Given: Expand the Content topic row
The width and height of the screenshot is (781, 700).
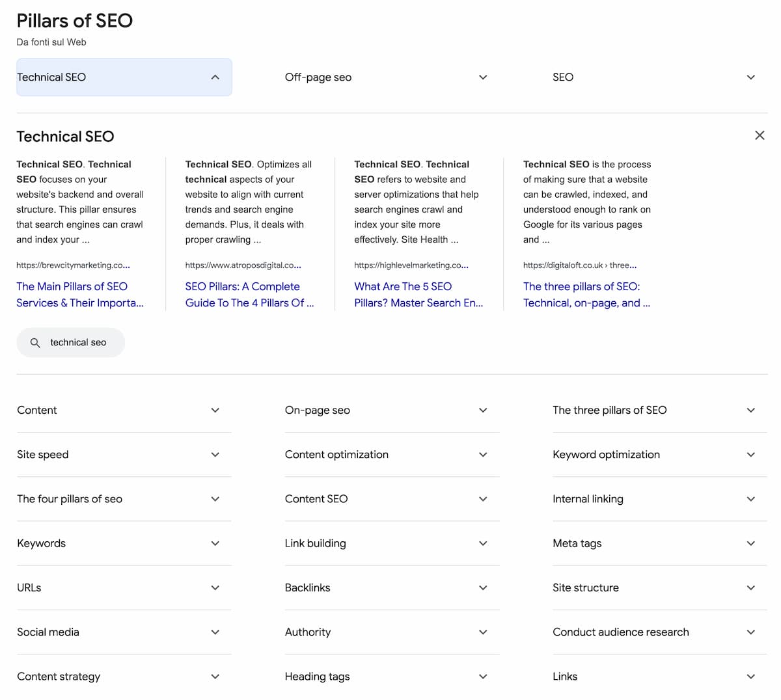Looking at the screenshot, I should tap(37, 411).
